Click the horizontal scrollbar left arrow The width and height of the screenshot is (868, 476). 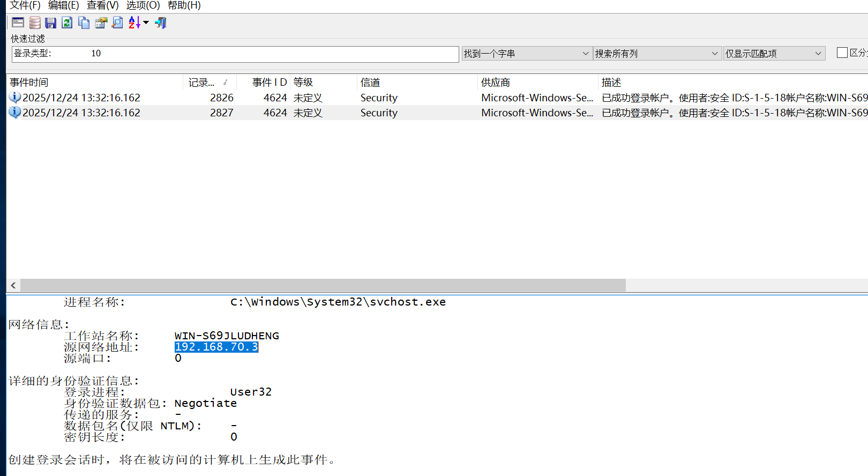click(x=13, y=285)
